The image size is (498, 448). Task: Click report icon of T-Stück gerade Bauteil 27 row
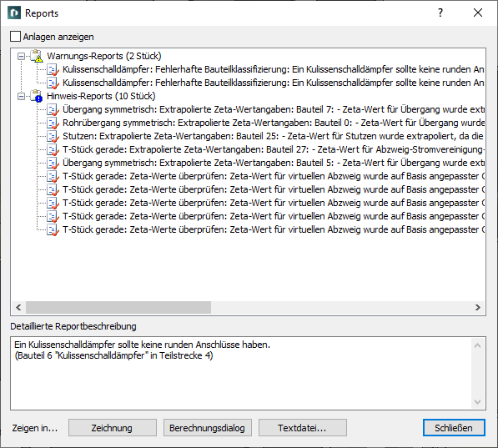coord(53,149)
